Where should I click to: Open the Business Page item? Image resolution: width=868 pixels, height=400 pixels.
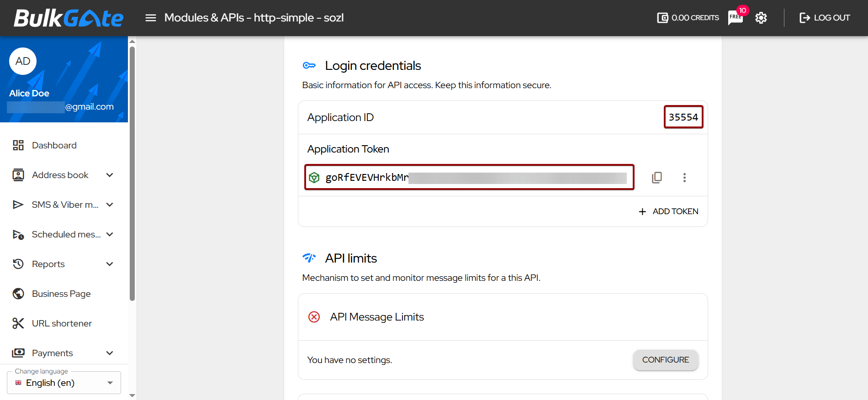tap(61, 294)
